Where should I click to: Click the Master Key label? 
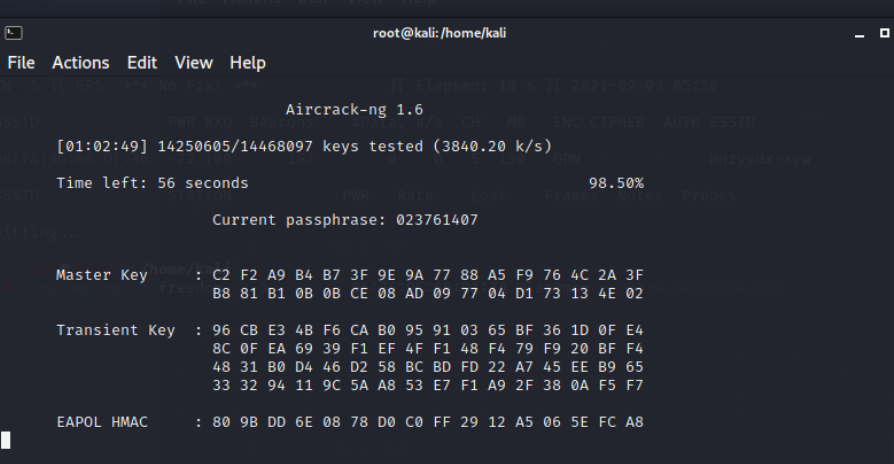[100, 274]
